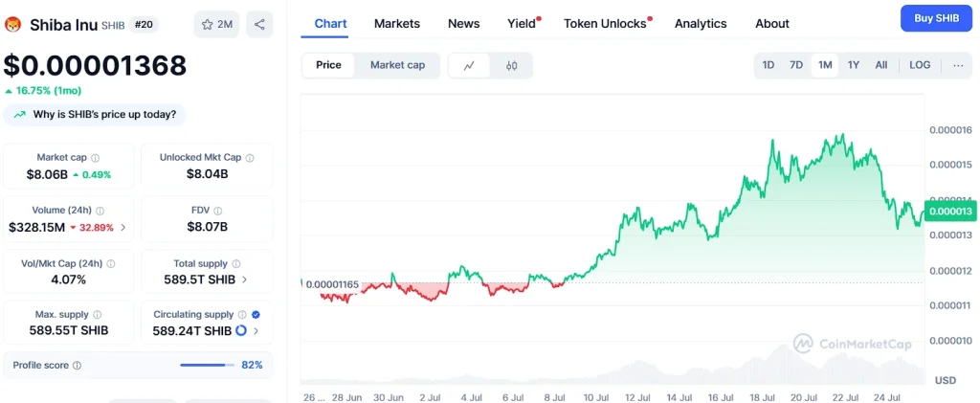
Task: Click the verified badge by Circulating supply
Action: 256,315
